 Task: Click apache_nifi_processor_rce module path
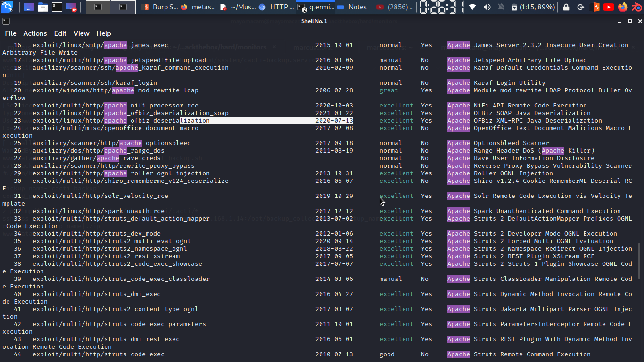[116, 106]
